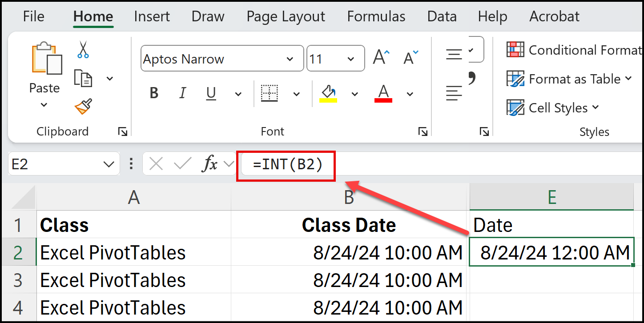Open the Data ribbon tab

click(442, 16)
